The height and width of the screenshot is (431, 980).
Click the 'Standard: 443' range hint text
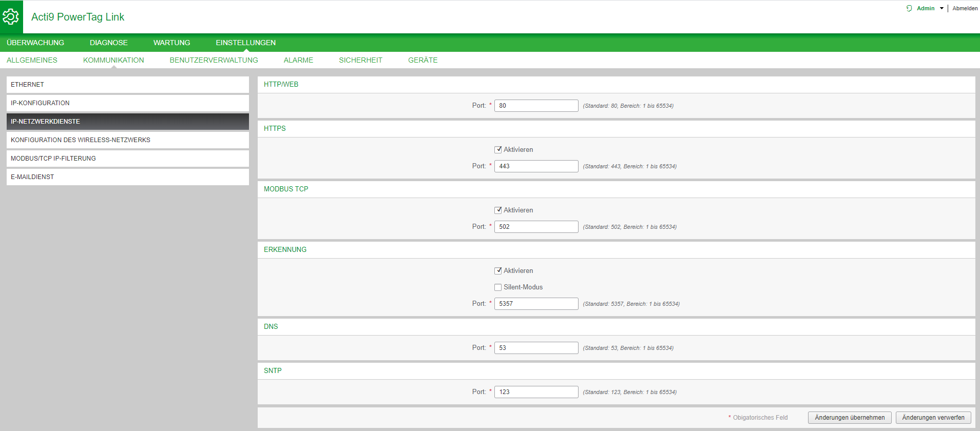(629, 166)
